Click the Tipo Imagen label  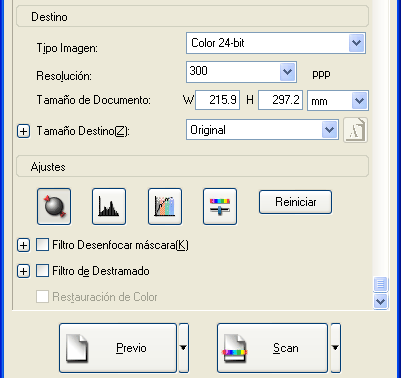(x=67, y=48)
